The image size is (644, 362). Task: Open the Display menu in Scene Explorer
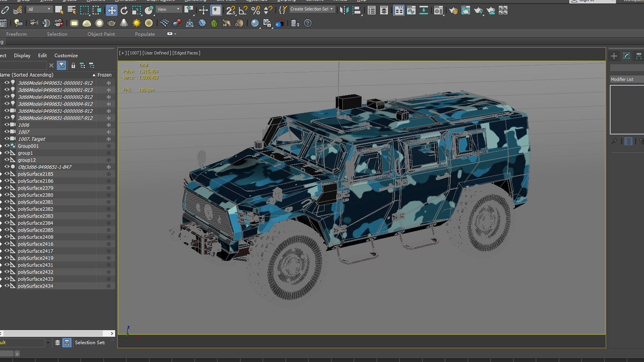click(22, 55)
